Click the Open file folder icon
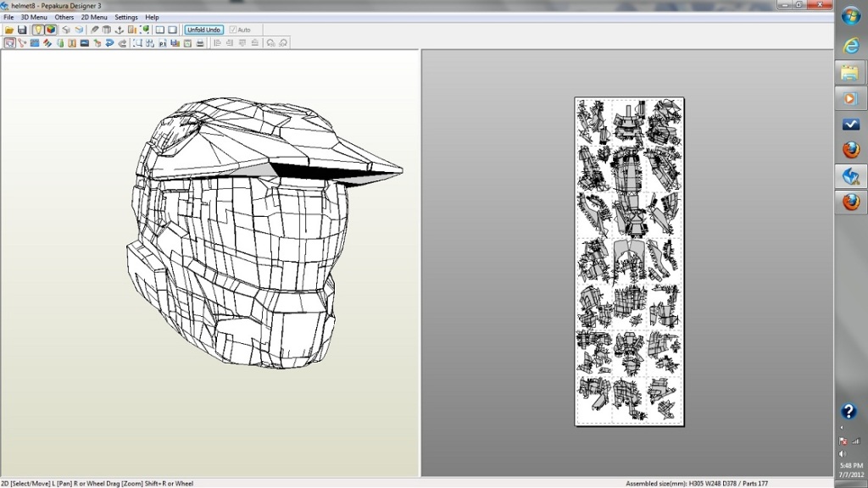 click(x=9, y=30)
